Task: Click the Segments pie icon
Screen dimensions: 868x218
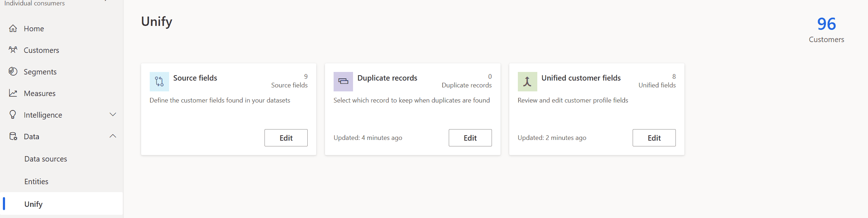Action: pyautogui.click(x=13, y=72)
